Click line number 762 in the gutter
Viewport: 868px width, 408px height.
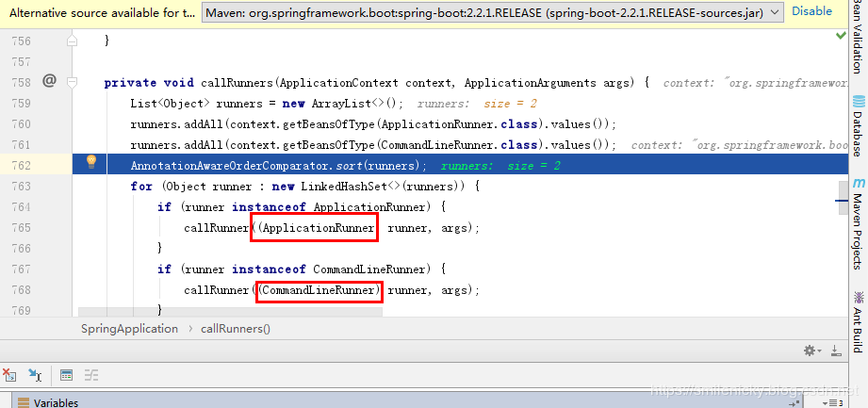click(x=21, y=166)
